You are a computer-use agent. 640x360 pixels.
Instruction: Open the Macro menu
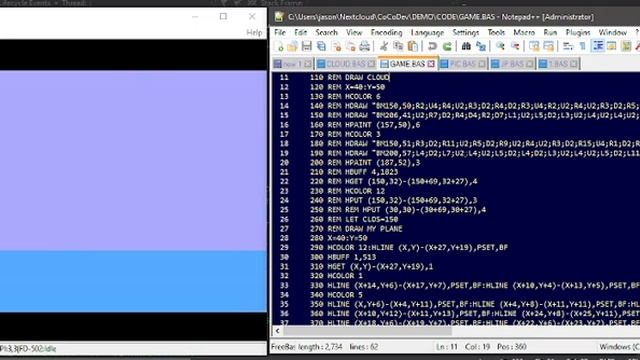point(524,32)
